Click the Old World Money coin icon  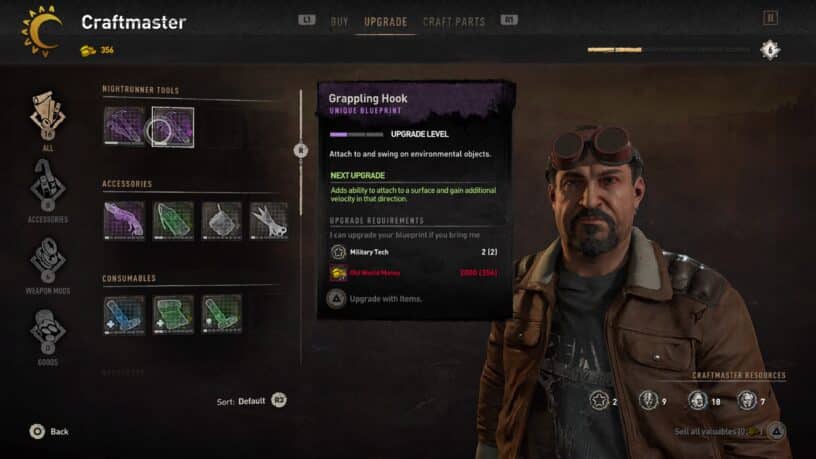(338, 273)
